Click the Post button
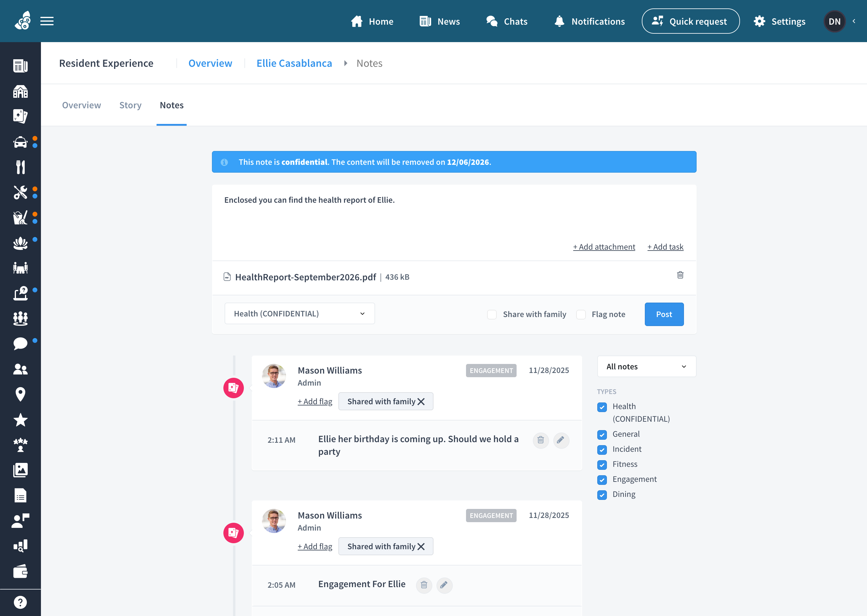This screenshot has width=867, height=616. [x=664, y=314]
